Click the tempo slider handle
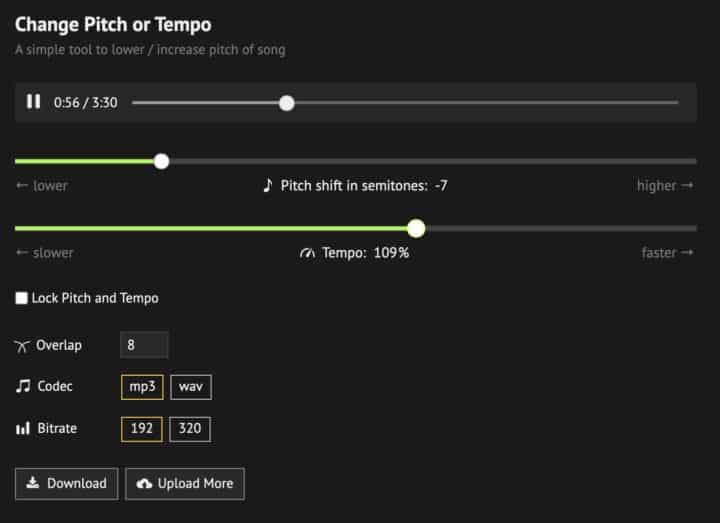The height and width of the screenshot is (523, 720). (416, 228)
